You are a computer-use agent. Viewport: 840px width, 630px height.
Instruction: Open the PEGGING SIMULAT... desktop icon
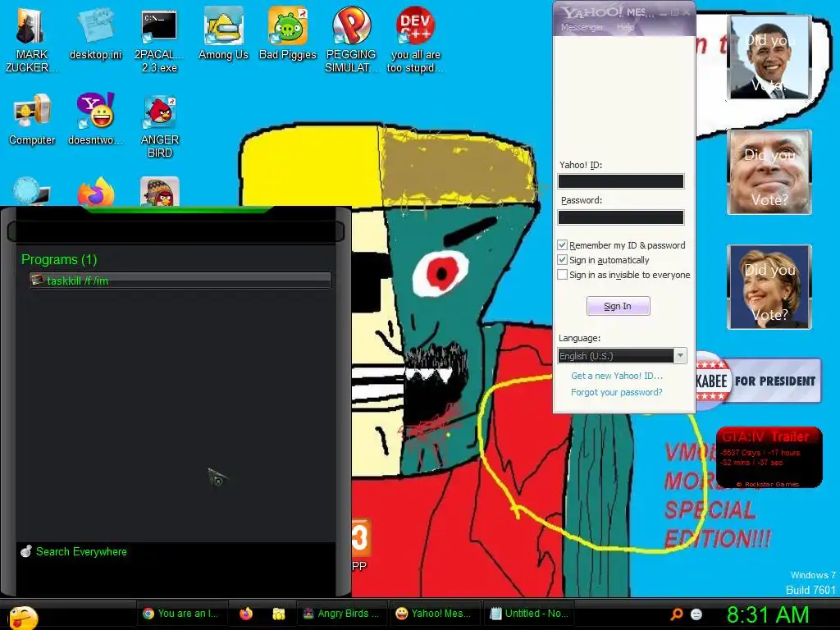click(x=351, y=41)
